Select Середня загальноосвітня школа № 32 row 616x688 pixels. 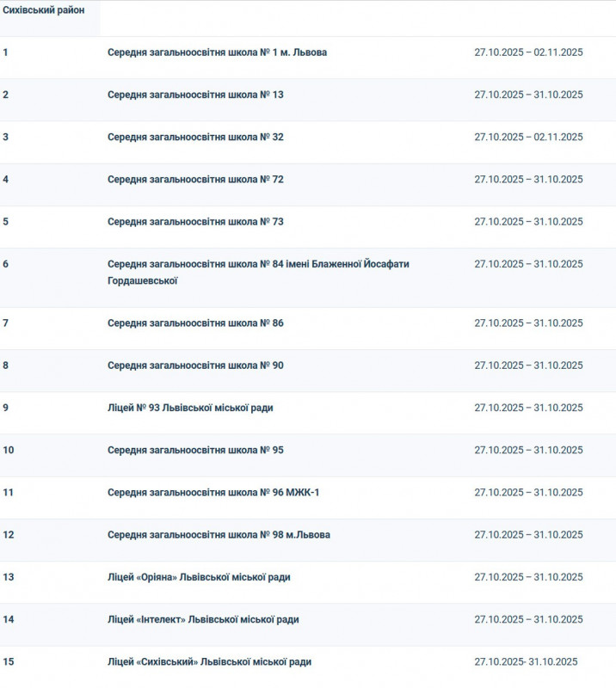(x=195, y=137)
